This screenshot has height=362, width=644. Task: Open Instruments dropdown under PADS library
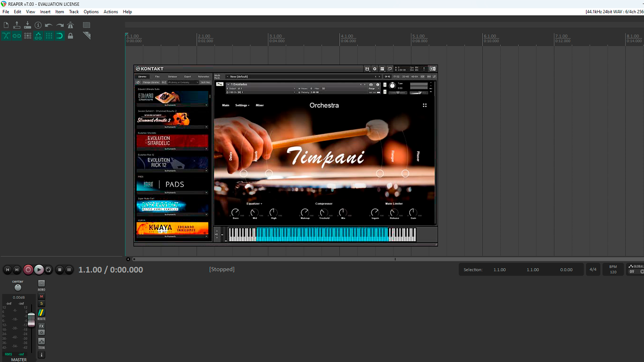click(x=172, y=193)
